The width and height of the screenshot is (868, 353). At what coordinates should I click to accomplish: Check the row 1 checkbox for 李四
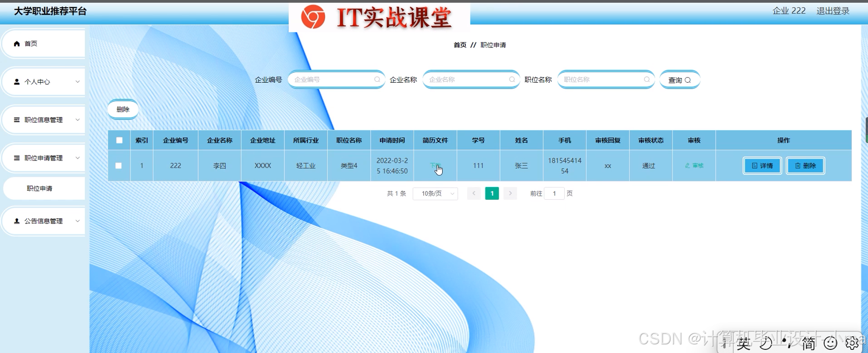click(118, 165)
